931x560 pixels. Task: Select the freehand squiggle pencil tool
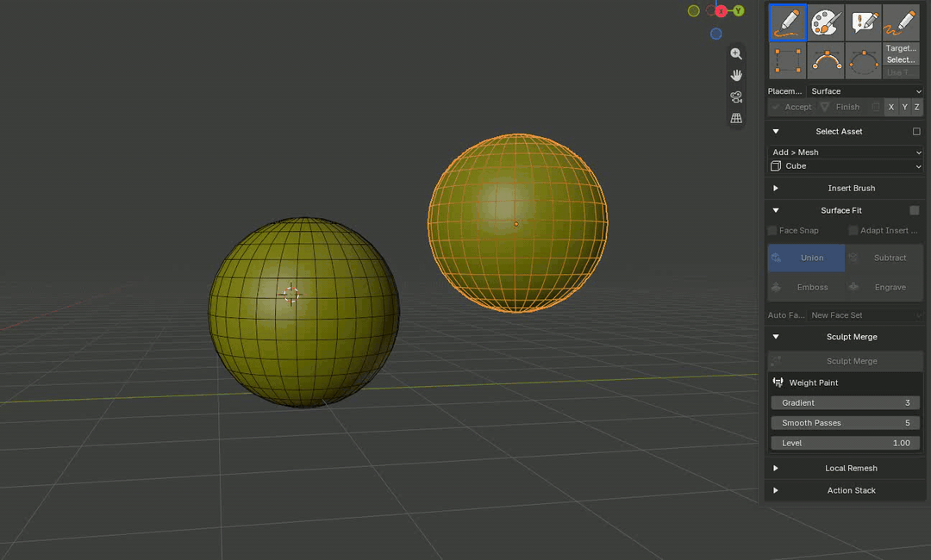pos(901,22)
